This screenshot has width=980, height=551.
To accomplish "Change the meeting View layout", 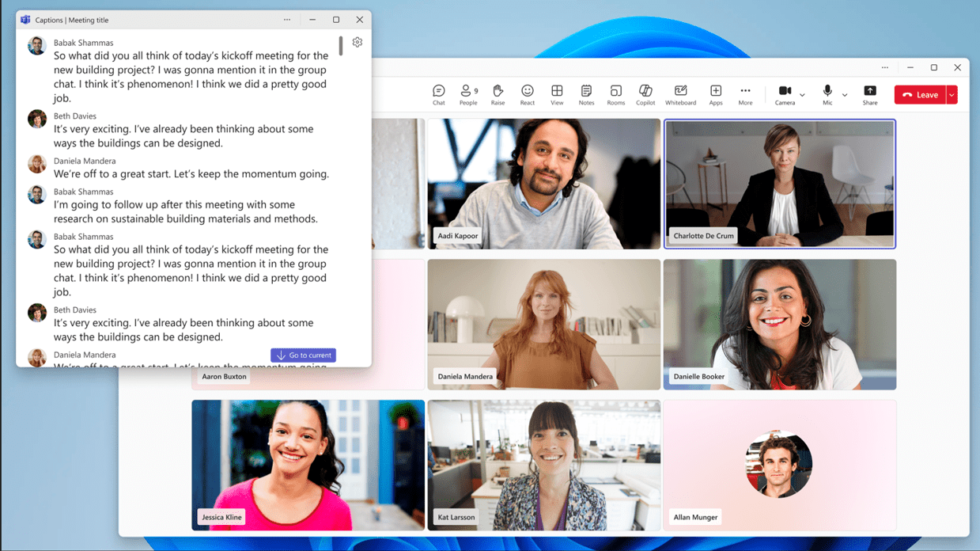I will pos(557,95).
